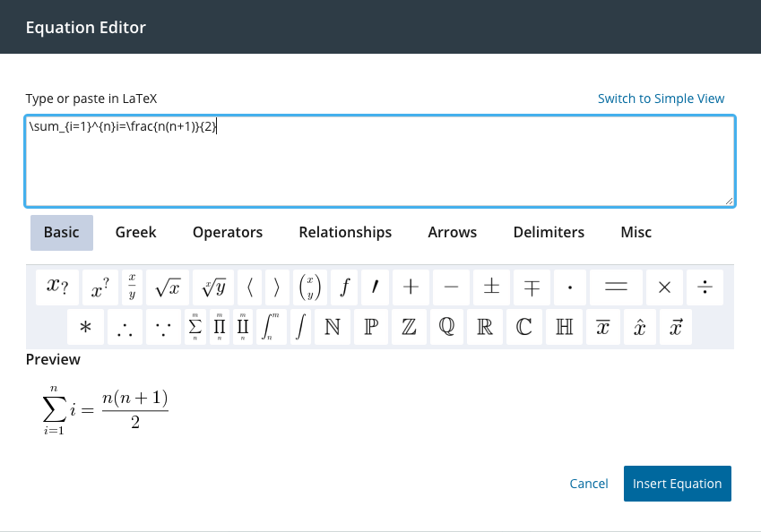Switch to the Operators tab
This screenshot has width=761, height=532.
coord(228,232)
